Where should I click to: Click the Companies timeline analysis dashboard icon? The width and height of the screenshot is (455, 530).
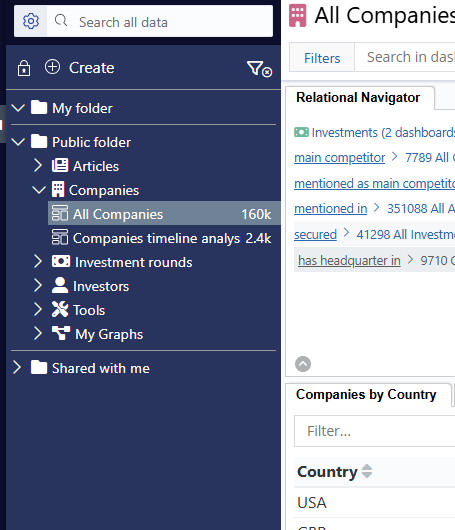(60, 237)
